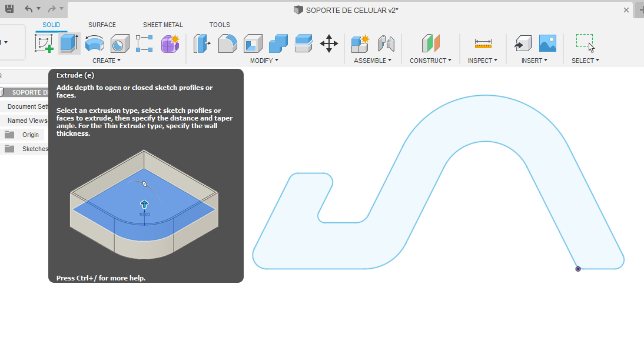Open the undo history dropdown arrow
Viewport: 644px width, 341px height.
(x=39, y=9)
